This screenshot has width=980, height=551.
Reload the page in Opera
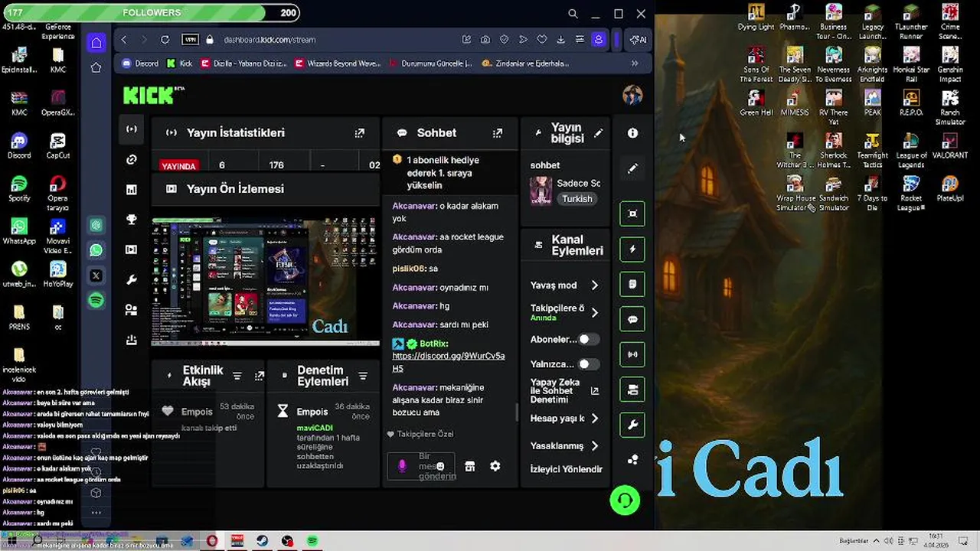(x=165, y=39)
